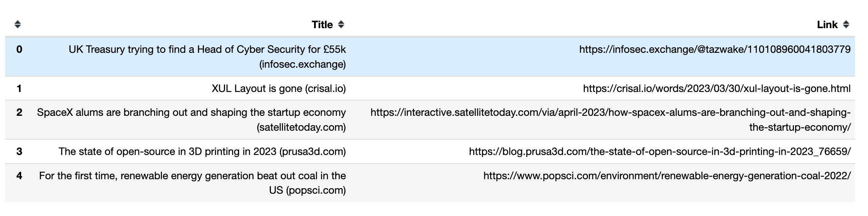Select row index 2
868x216 pixels.
click(19, 112)
